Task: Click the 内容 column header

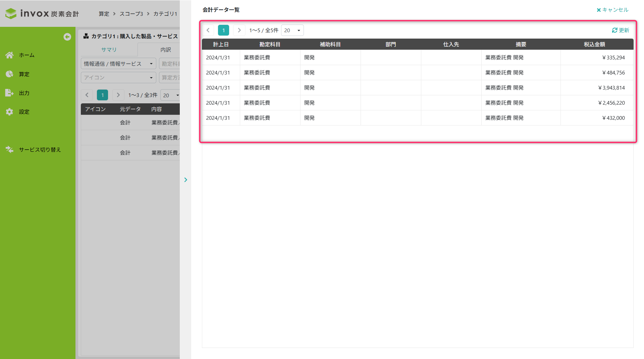Action: [157, 109]
